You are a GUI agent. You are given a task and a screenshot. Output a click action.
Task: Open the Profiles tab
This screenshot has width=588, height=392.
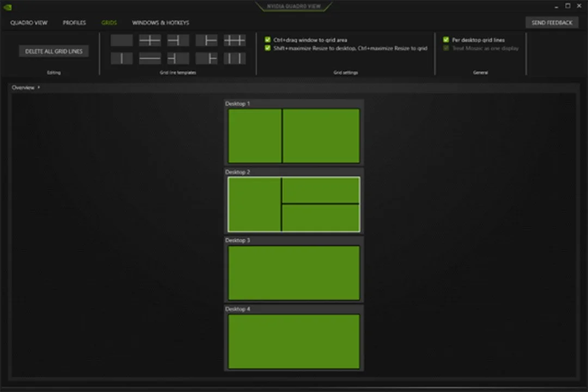[x=74, y=22]
